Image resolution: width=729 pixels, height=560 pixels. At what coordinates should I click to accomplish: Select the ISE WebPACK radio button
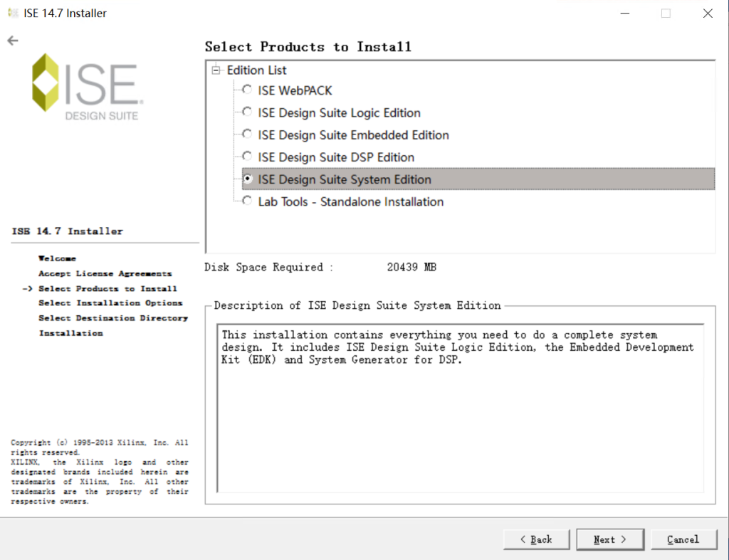tap(247, 90)
